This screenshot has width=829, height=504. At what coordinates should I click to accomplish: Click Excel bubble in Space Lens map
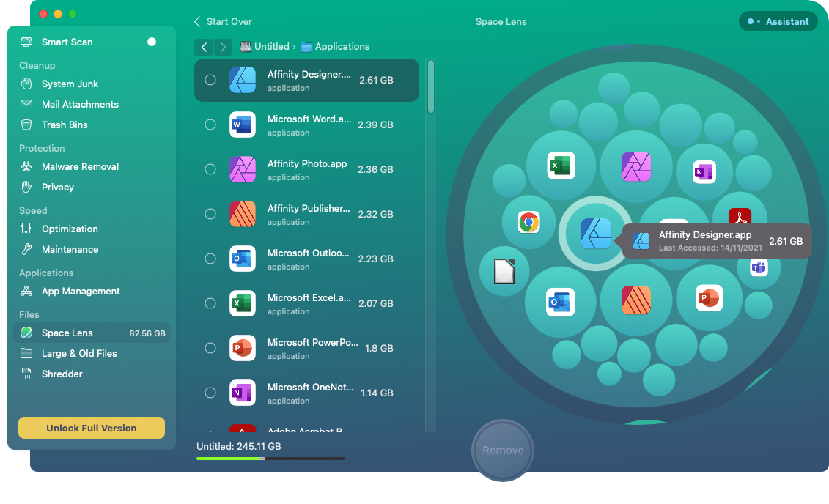[561, 166]
